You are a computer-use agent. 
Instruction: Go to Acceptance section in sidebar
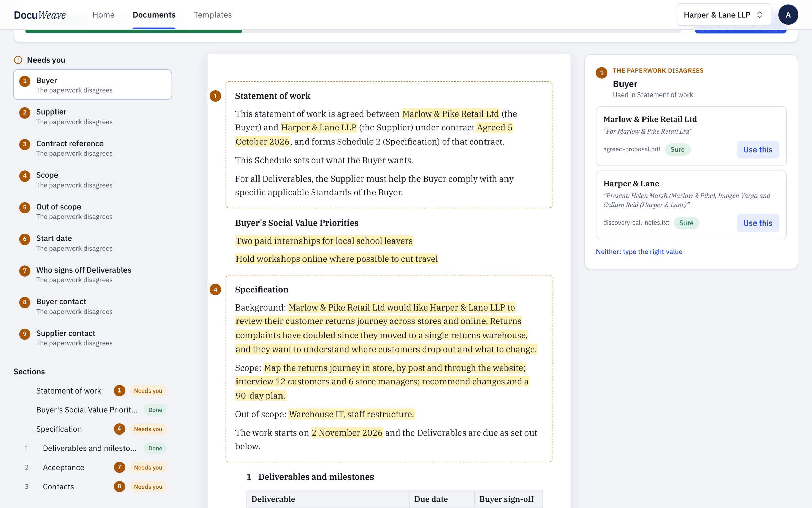92,467
